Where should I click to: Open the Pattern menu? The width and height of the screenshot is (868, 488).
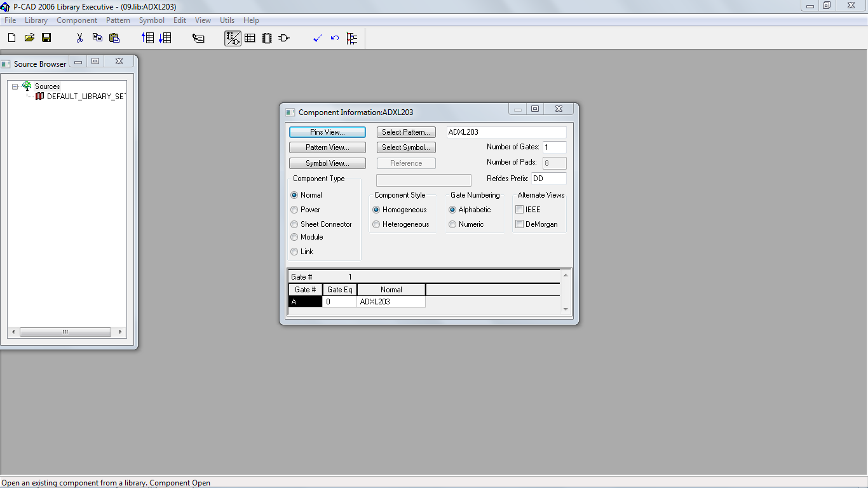coord(118,20)
